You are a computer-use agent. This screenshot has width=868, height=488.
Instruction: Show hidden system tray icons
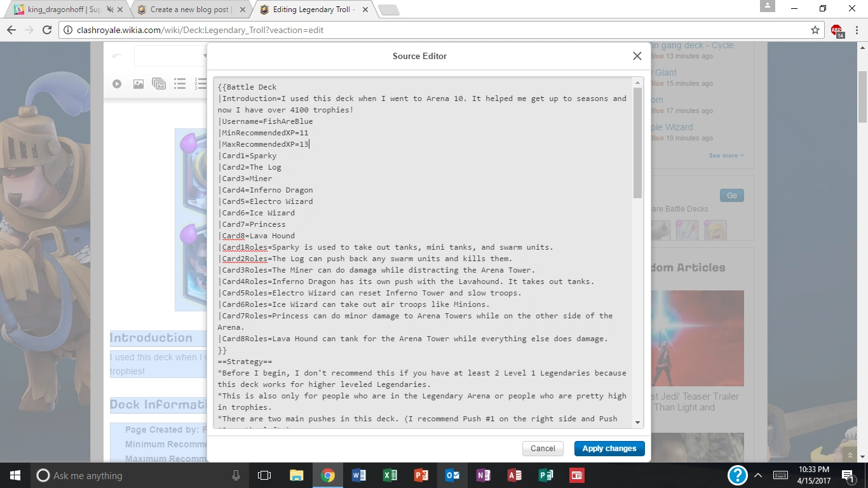pos(758,475)
